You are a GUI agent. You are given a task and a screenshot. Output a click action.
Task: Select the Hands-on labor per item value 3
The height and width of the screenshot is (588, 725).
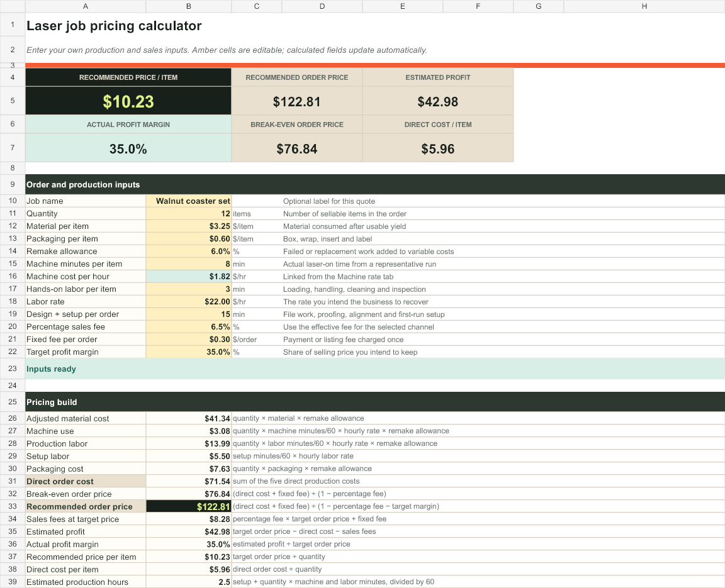pyautogui.click(x=189, y=289)
